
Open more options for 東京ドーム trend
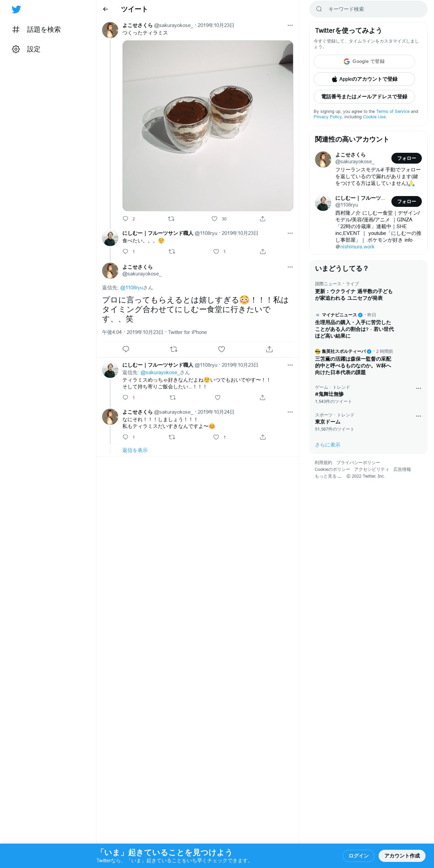click(x=418, y=416)
